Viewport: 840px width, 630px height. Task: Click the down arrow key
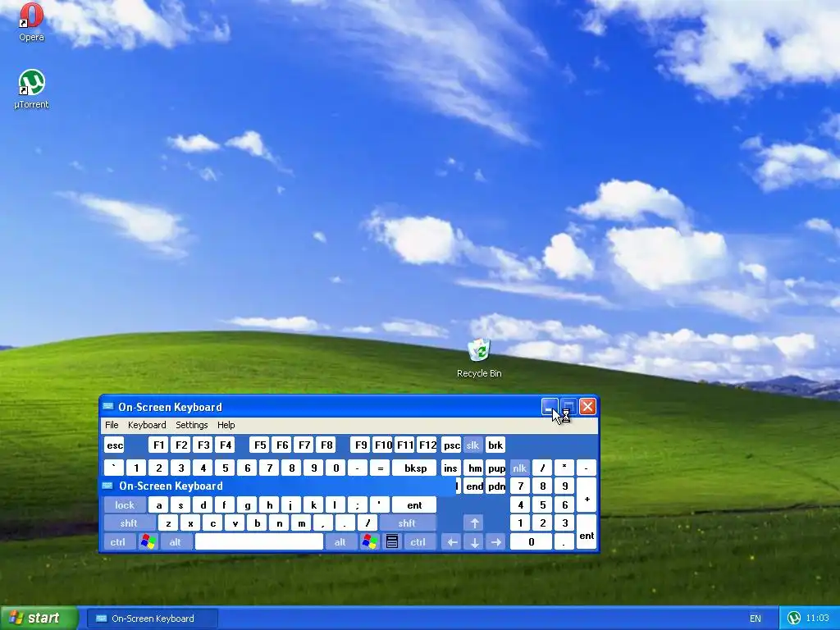pos(474,541)
